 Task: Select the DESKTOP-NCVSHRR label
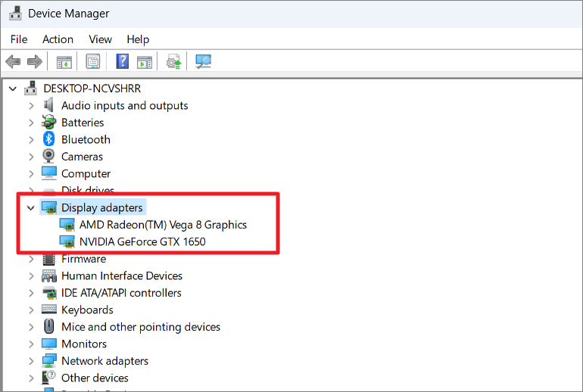coord(92,89)
